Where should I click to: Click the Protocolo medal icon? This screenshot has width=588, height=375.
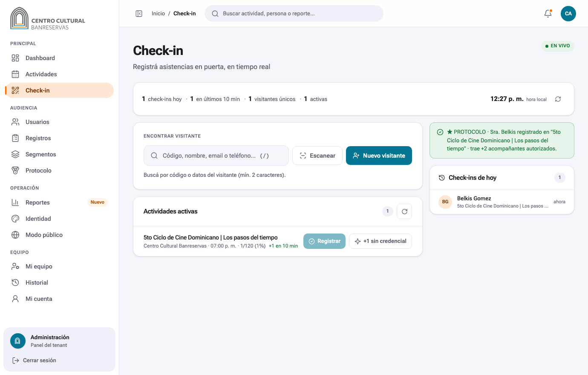[15, 170]
